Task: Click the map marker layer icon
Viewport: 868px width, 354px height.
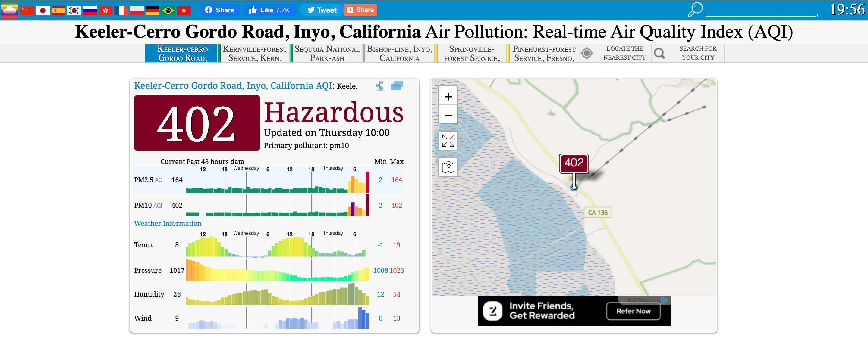Action: pyautogui.click(x=448, y=166)
